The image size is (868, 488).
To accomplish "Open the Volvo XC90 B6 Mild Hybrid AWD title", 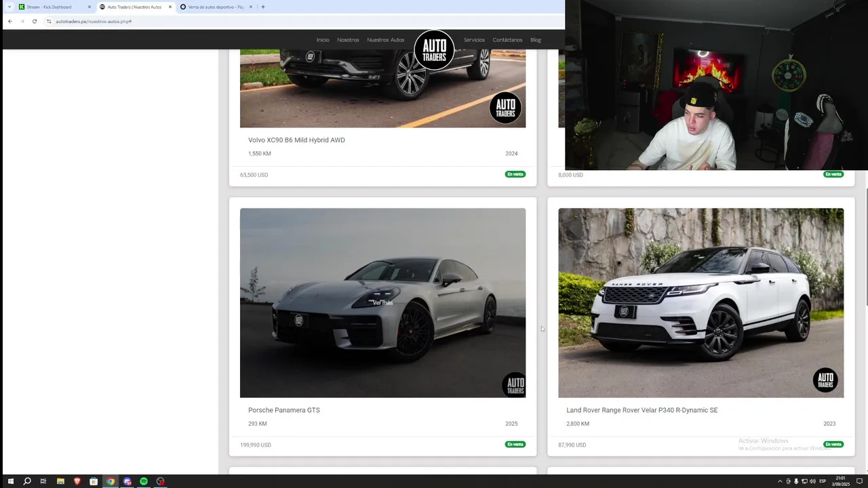I will (296, 140).
